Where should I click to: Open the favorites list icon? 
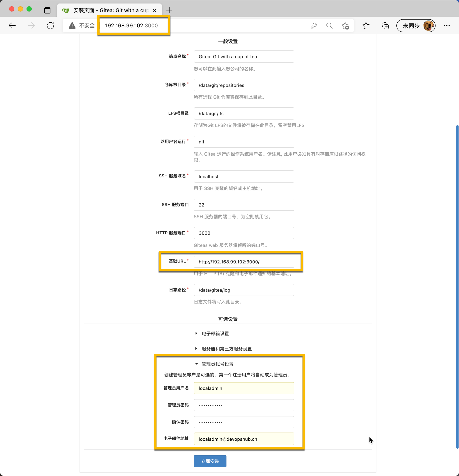(x=366, y=25)
